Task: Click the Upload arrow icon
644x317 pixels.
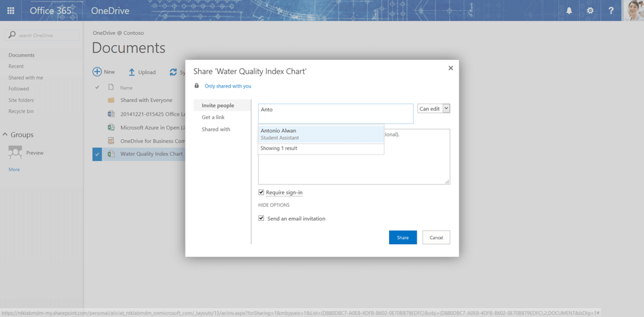Action: pos(131,72)
